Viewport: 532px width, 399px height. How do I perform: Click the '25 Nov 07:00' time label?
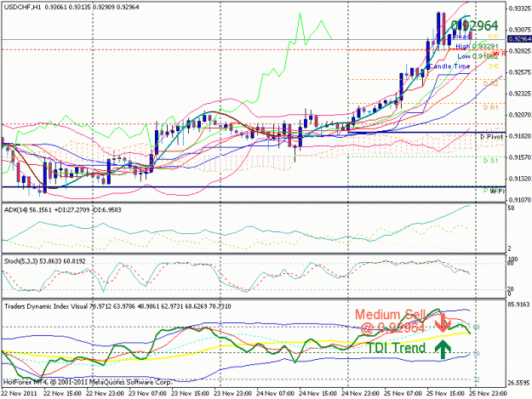pos(403,394)
